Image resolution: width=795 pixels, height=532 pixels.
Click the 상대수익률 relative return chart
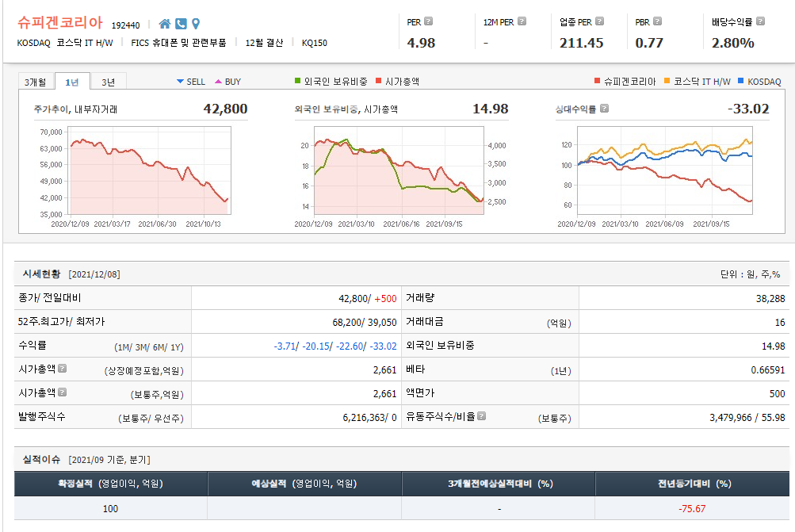coord(665,170)
